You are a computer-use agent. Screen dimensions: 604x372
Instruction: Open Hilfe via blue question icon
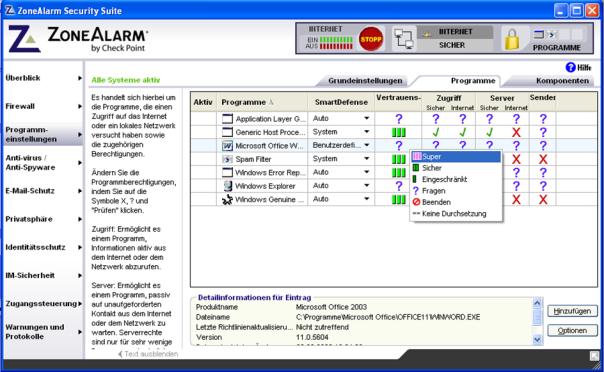pyautogui.click(x=570, y=67)
